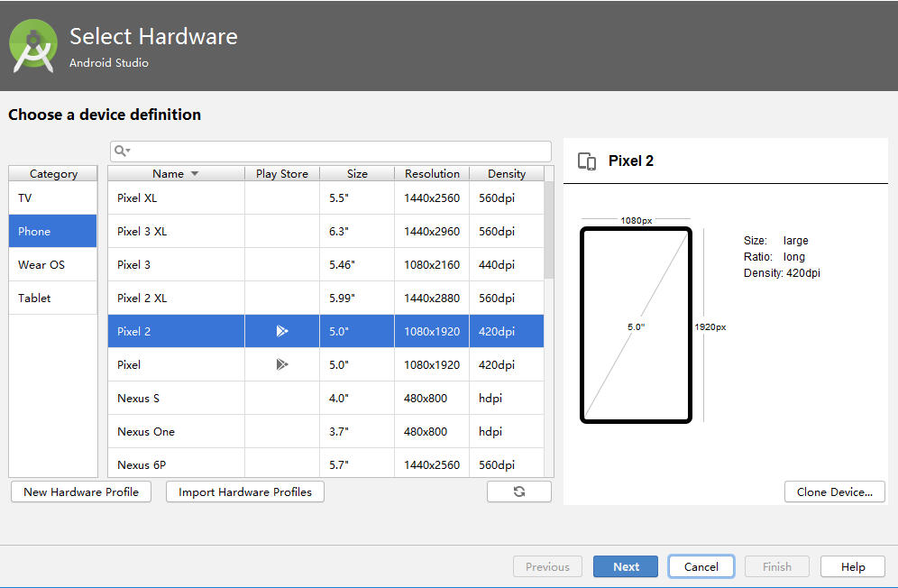Select the Phone category
This screenshot has width=898, height=588.
pyautogui.click(x=52, y=231)
